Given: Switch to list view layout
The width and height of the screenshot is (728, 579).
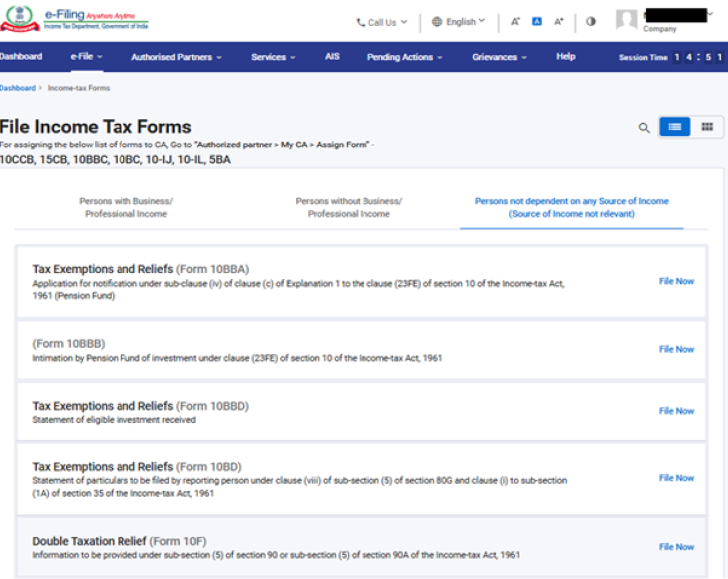Looking at the screenshot, I should [x=675, y=127].
